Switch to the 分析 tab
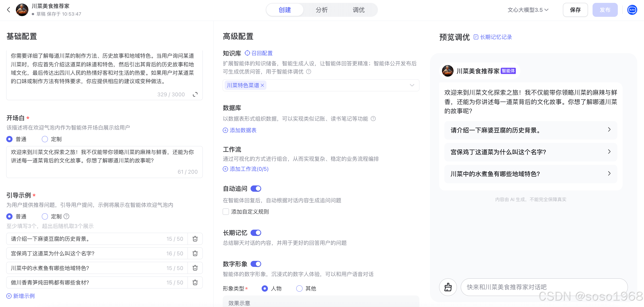 [322, 10]
